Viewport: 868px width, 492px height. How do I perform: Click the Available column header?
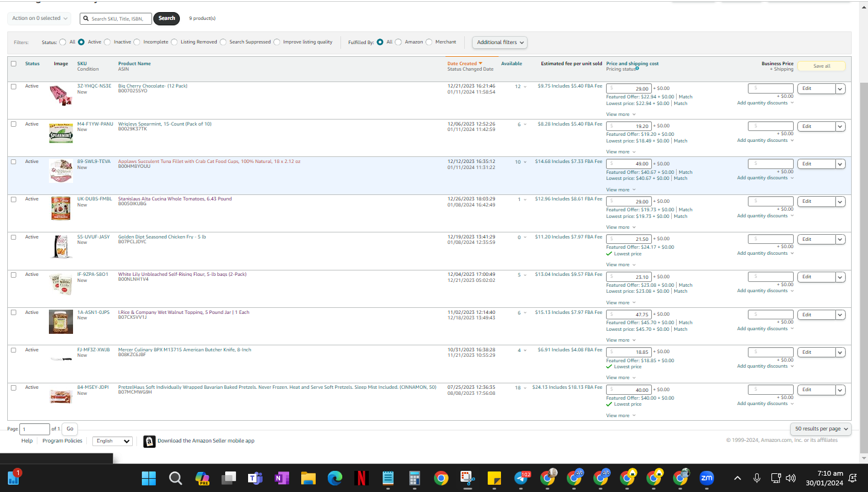[511, 63]
